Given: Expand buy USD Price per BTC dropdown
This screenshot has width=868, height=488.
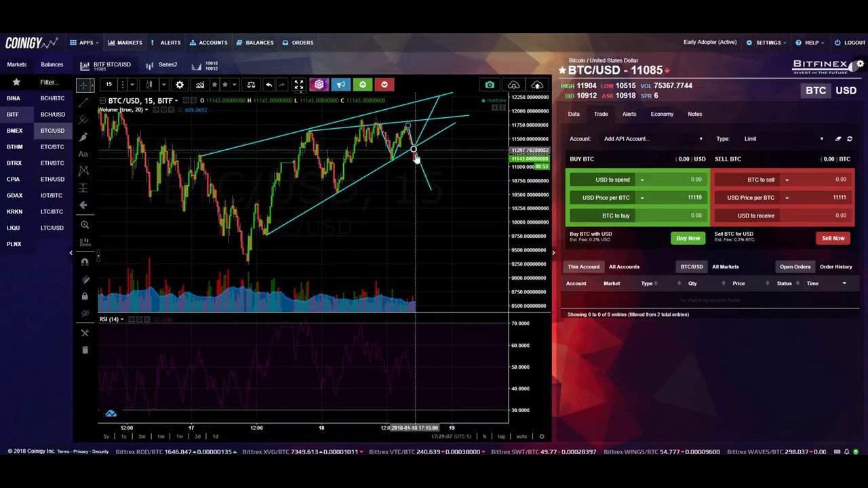Looking at the screenshot, I should click(642, 198).
